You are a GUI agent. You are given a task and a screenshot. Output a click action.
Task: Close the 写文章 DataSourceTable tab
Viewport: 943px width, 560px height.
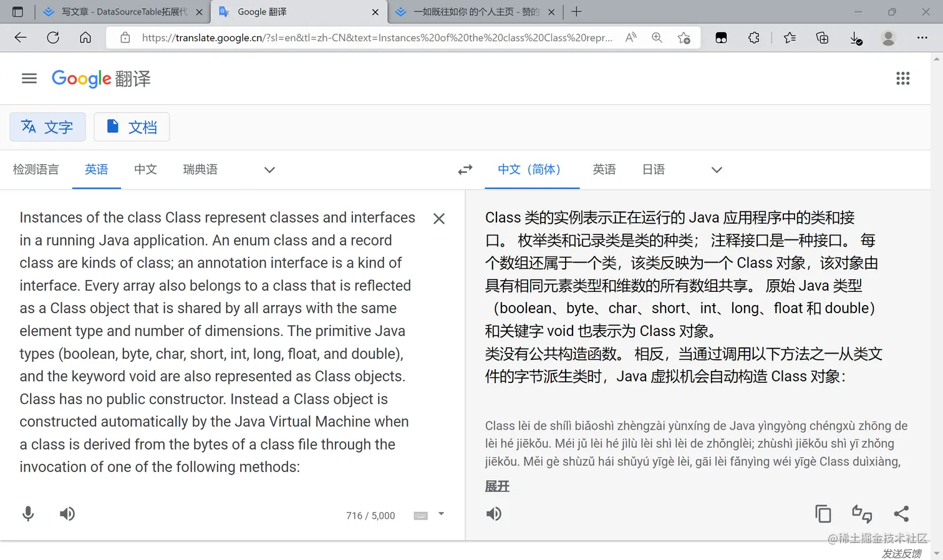[199, 12]
